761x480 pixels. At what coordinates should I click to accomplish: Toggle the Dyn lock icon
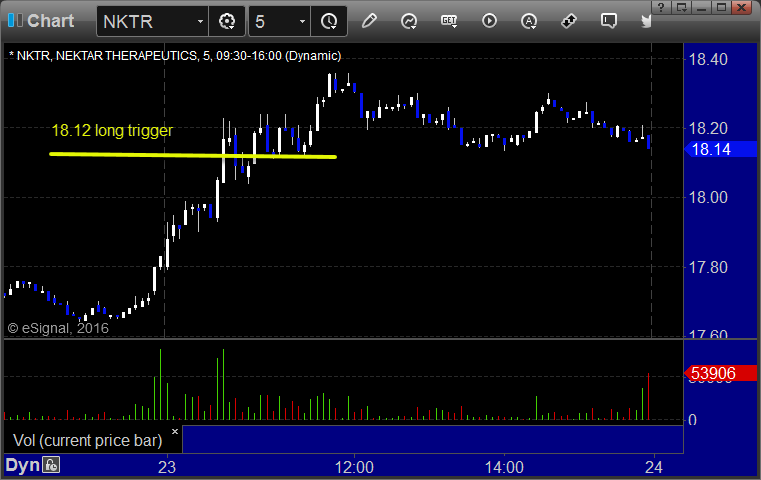coord(51,465)
